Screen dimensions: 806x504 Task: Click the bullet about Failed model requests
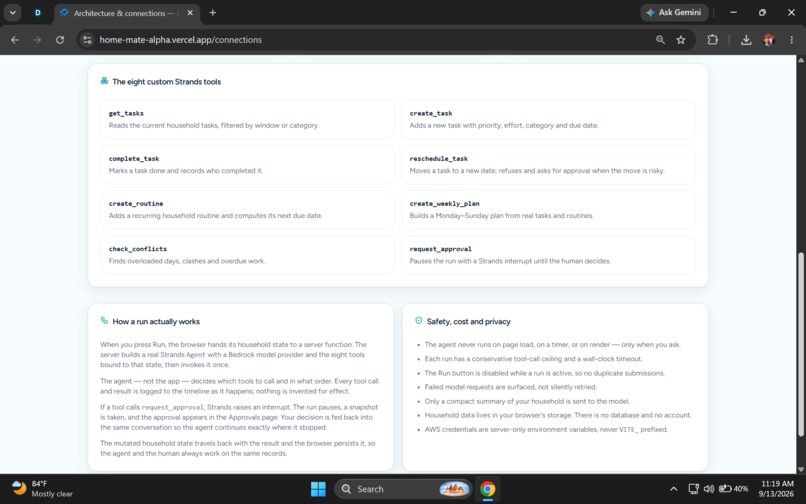click(510, 387)
